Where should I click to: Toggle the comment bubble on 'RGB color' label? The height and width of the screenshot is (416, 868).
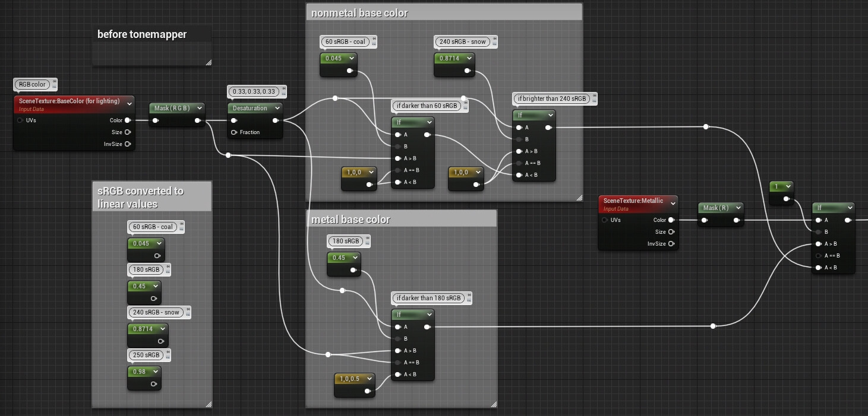tap(53, 82)
